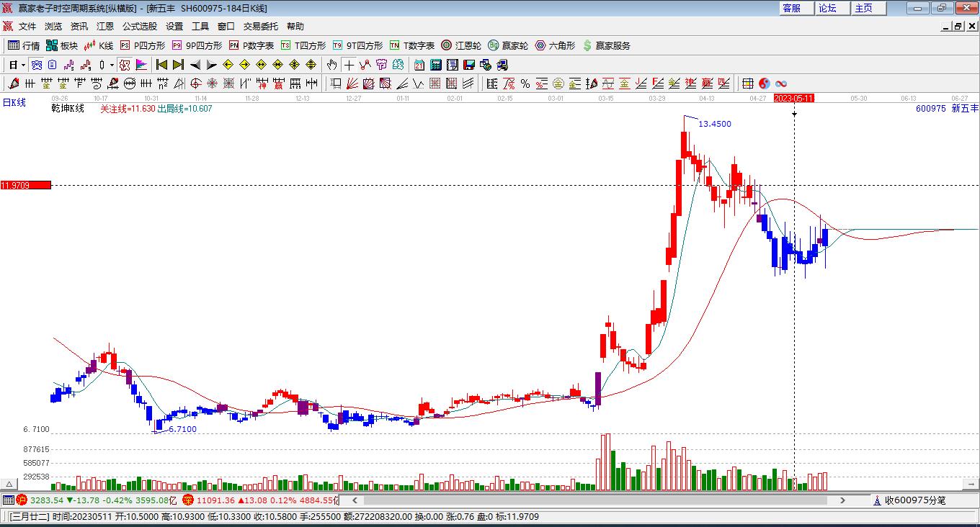Image resolution: width=980 pixels, height=527 pixels.
Task: Open the P数字表 tool
Action: tap(251, 45)
